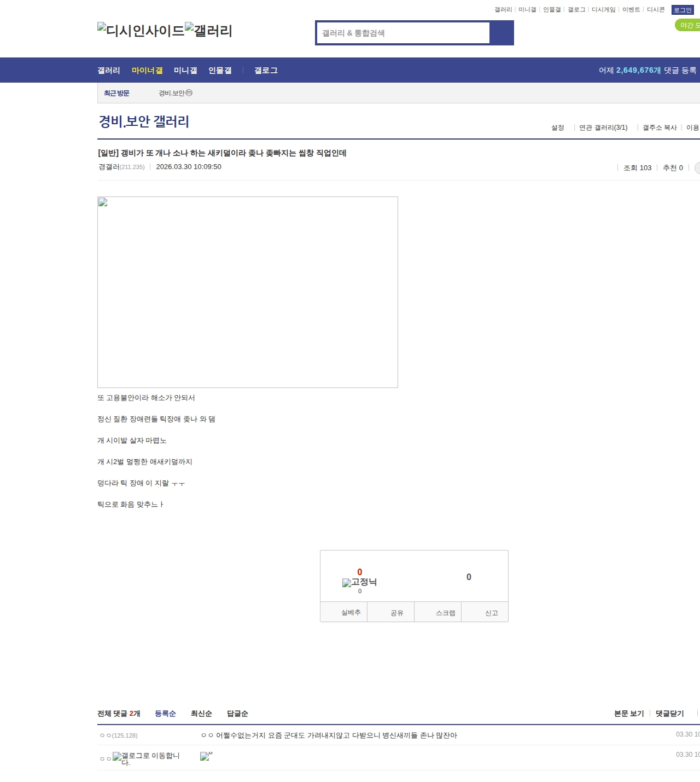Image resolution: width=700 pixels, height=782 pixels.
Task: Click the 로그인 button
Action: point(682,10)
